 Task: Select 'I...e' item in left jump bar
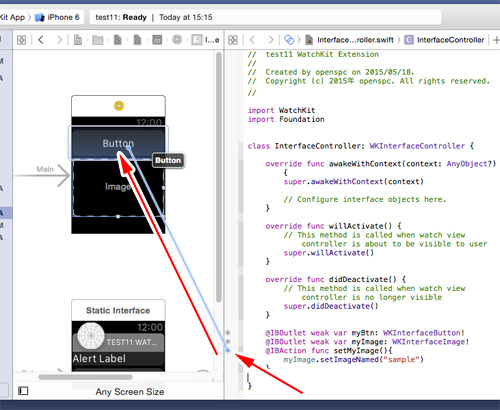[206, 40]
